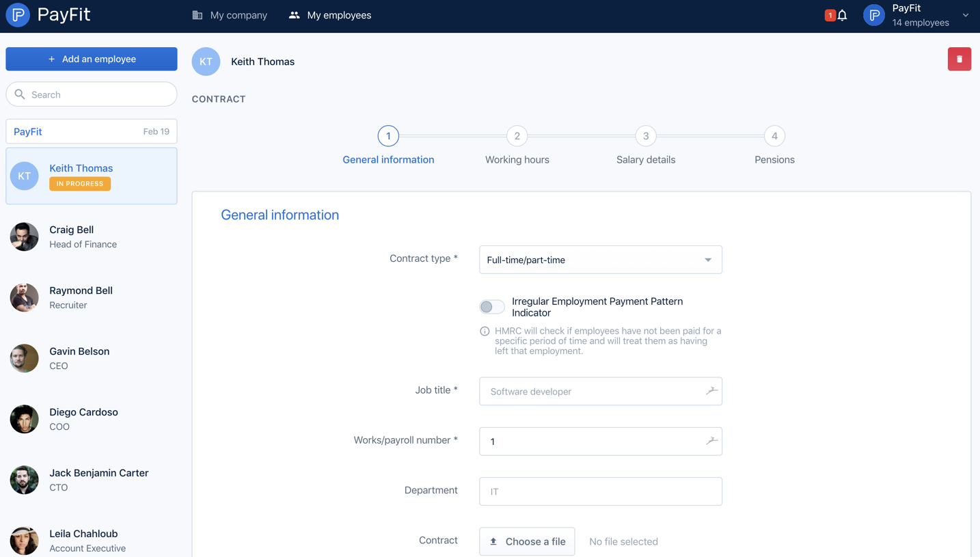
Task: Open My employees menu
Action: (330, 15)
